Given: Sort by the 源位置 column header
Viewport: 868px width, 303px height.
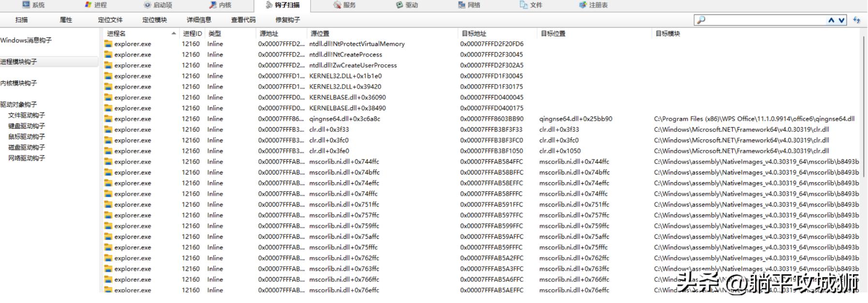Looking at the screenshot, I should pyautogui.click(x=383, y=33).
